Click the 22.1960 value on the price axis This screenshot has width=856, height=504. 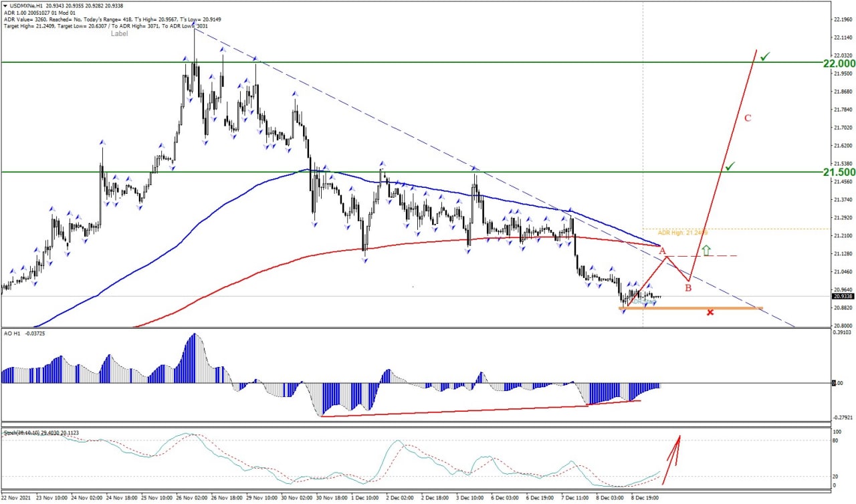843,19
